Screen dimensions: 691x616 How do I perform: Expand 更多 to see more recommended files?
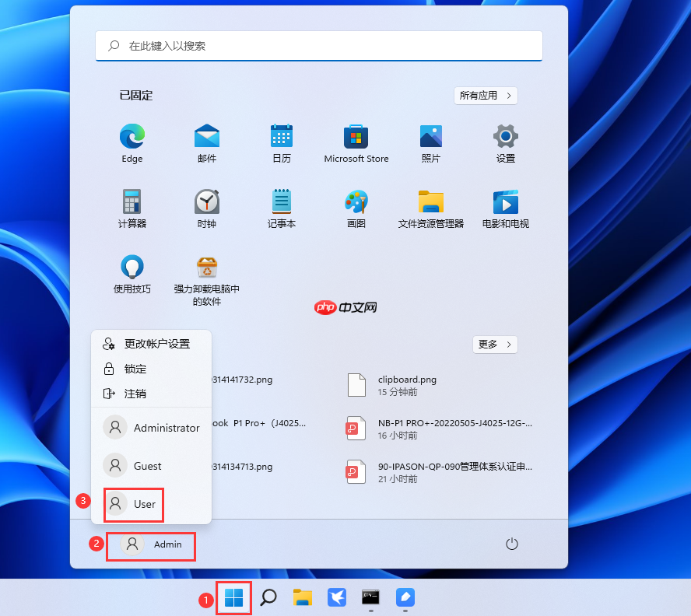pos(495,344)
